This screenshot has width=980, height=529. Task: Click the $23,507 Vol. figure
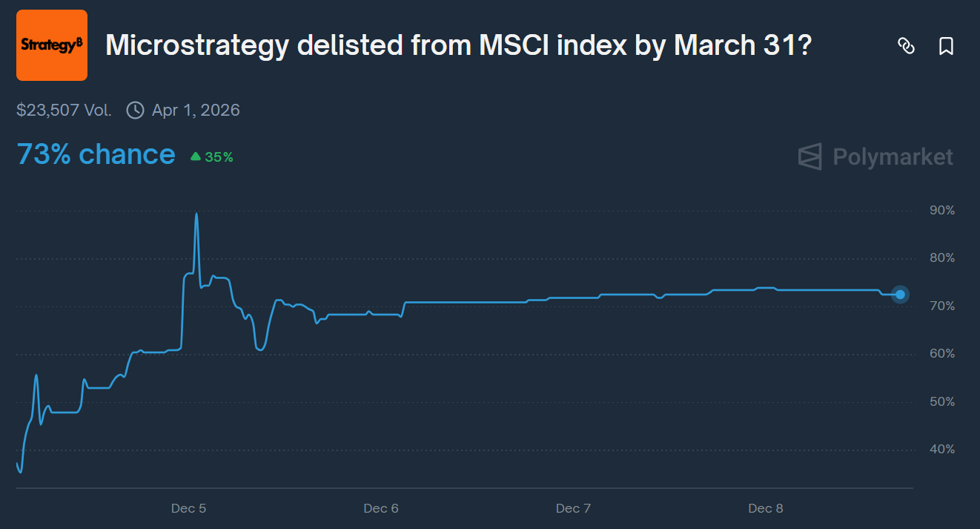pyautogui.click(x=64, y=111)
